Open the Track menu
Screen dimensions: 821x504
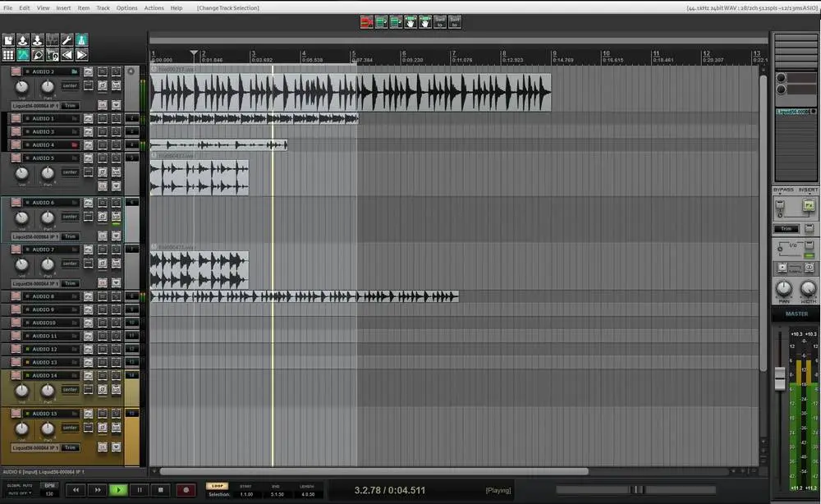pyautogui.click(x=103, y=8)
